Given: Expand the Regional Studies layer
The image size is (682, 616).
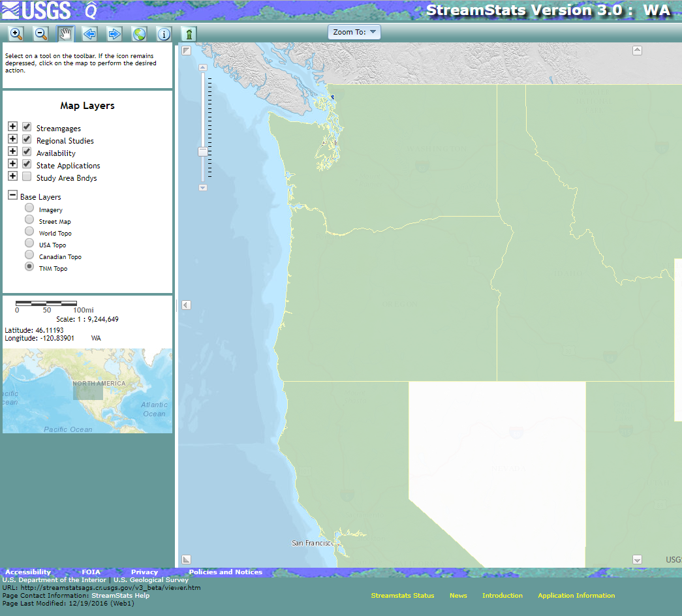Looking at the screenshot, I should point(12,138).
